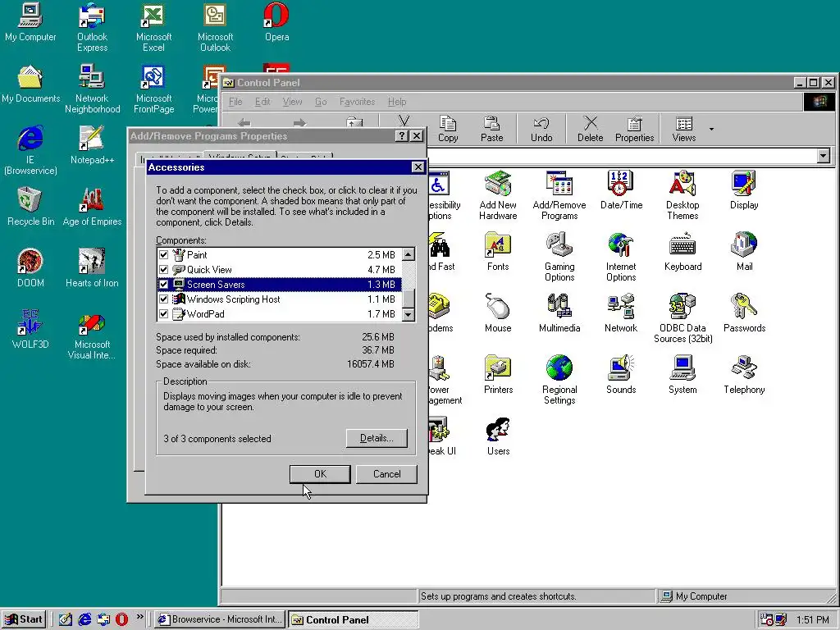840x630 pixels.
Task: Select the DOOM desktop shortcut
Action: point(30,267)
